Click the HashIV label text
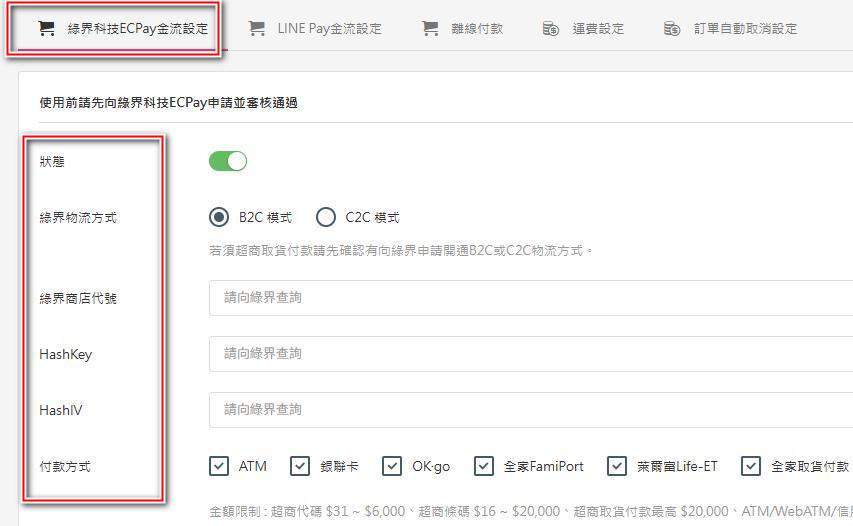Viewport: 853px width, 526px height. point(60,410)
